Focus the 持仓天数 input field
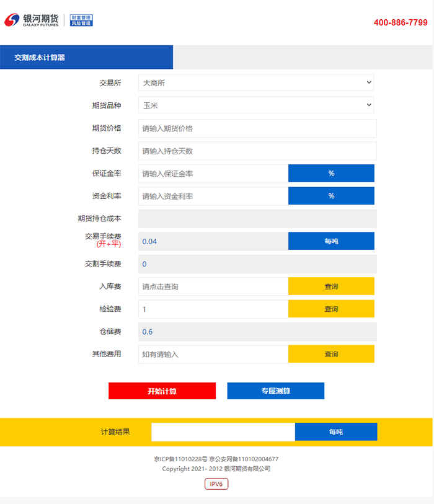 (257, 151)
